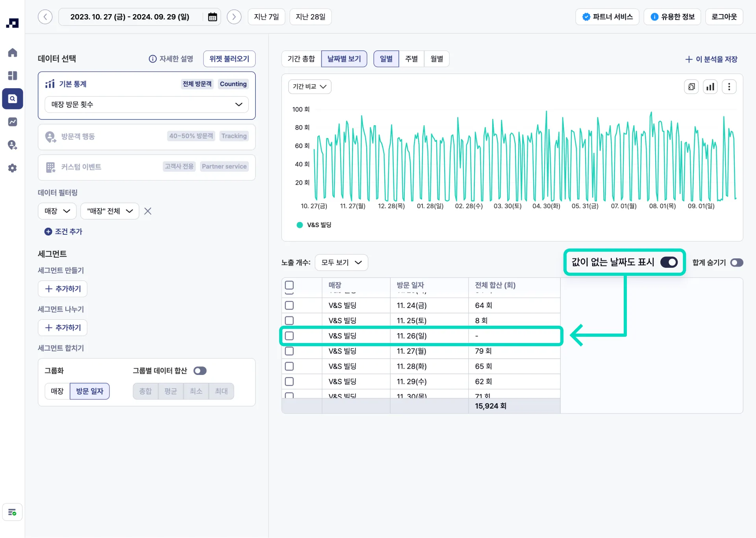This screenshot has width=756, height=538.
Task: Enable the 합계 숨기기 toggle
Action: coord(736,263)
